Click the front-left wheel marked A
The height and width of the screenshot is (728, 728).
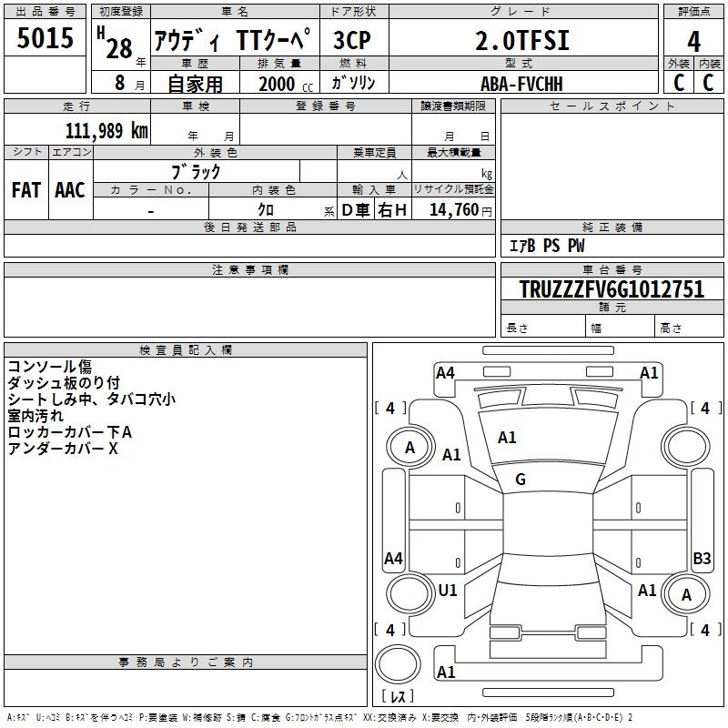click(409, 447)
